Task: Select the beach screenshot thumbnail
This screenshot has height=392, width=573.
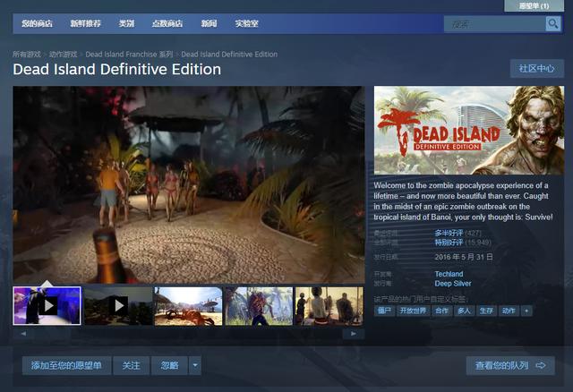Action: (188, 306)
